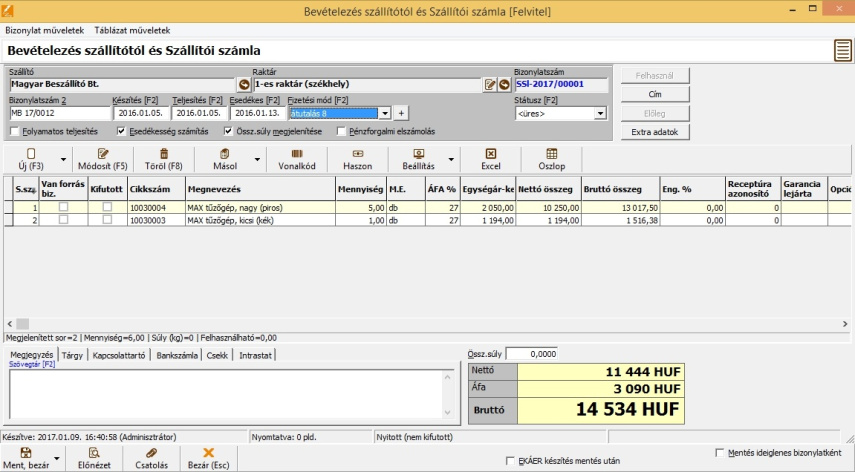855x472 pixels.
Task: Open the Bizonylat műveletek menu
Action: 44,30
